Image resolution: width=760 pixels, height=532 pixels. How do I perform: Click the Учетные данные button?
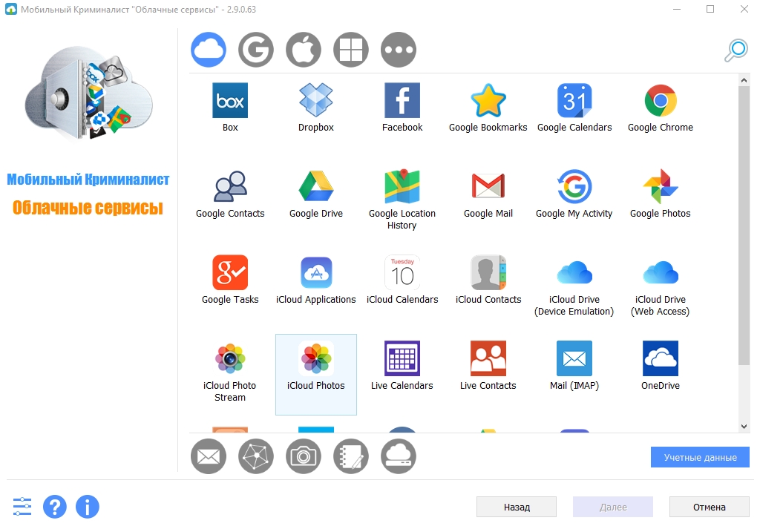pyautogui.click(x=700, y=457)
